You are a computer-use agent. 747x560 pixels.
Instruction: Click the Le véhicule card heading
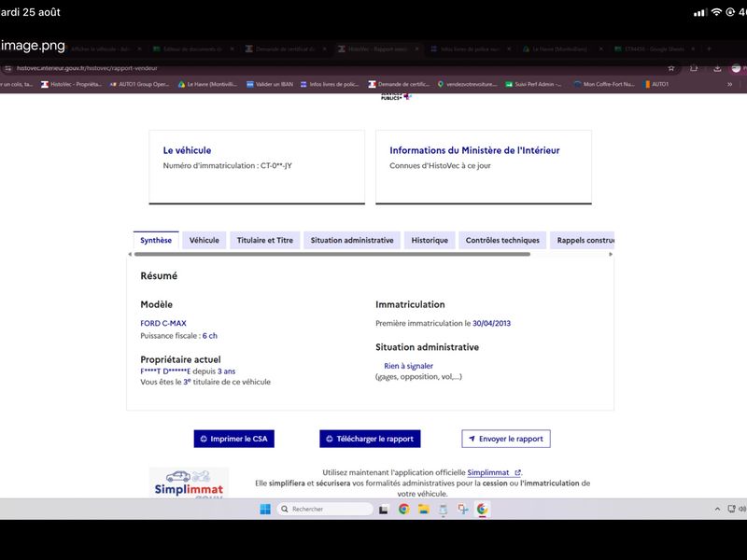click(187, 150)
